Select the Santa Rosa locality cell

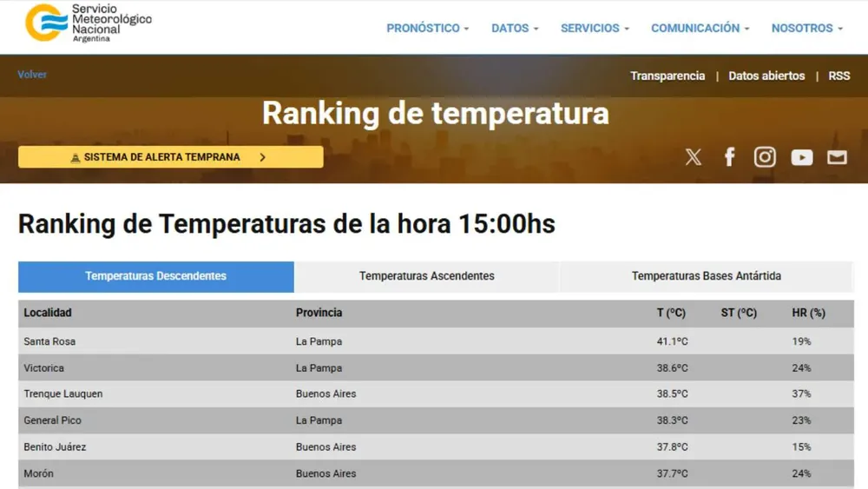pos(49,341)
